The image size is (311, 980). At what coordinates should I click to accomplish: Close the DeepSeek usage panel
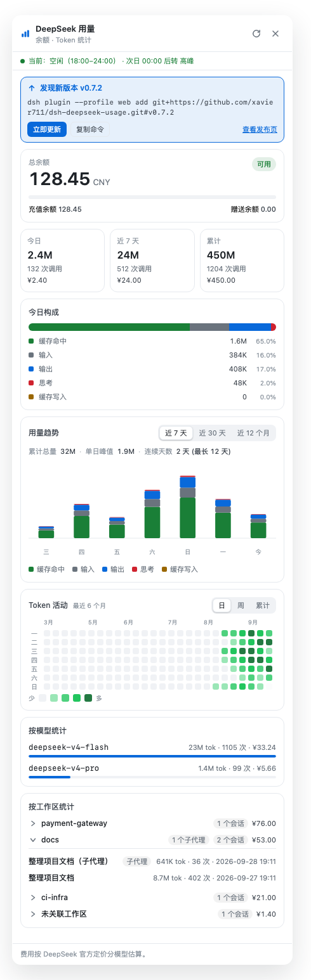(x=275, y=34)
